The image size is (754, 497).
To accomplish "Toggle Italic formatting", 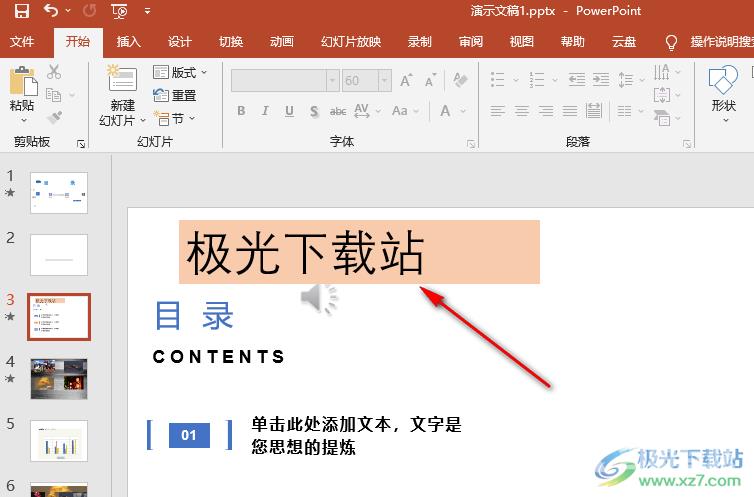I will coord(265,111).
